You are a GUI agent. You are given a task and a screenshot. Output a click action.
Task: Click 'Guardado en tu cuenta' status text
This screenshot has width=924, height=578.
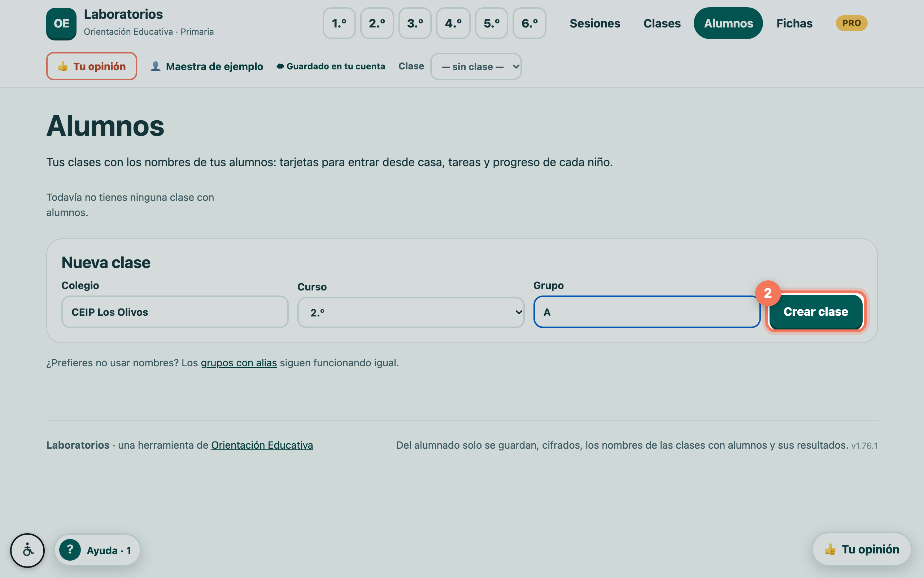click(x=336, y=66)
